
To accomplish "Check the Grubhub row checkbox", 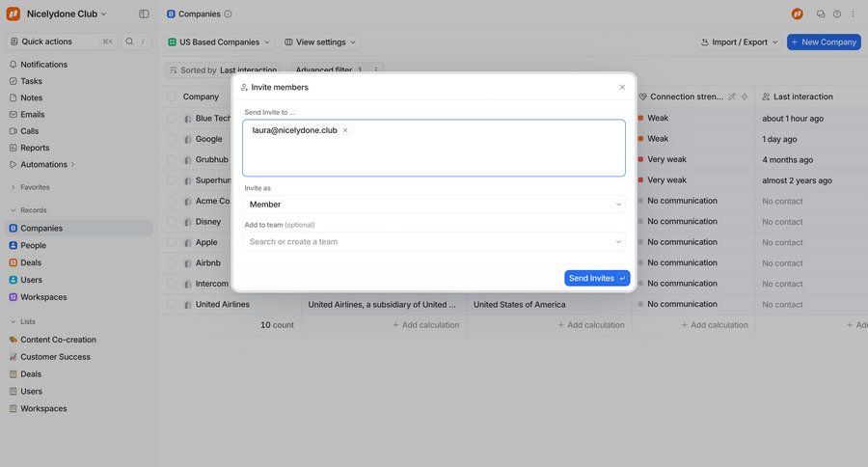I will coord(172,159).
